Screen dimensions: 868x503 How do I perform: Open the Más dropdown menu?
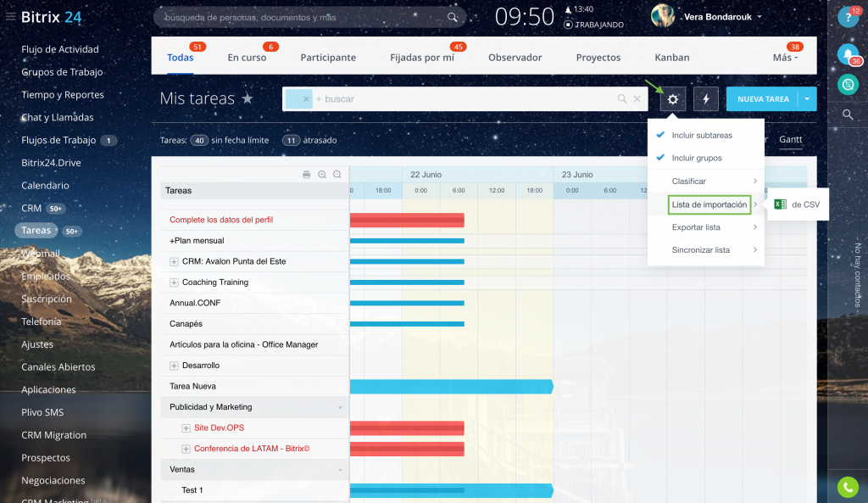coord(785,57)
